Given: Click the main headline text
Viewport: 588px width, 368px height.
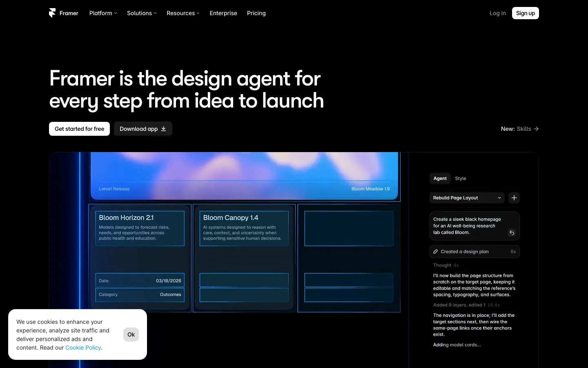Looking at the screenshot, I should pyautogui.click(x=187, y=90).
